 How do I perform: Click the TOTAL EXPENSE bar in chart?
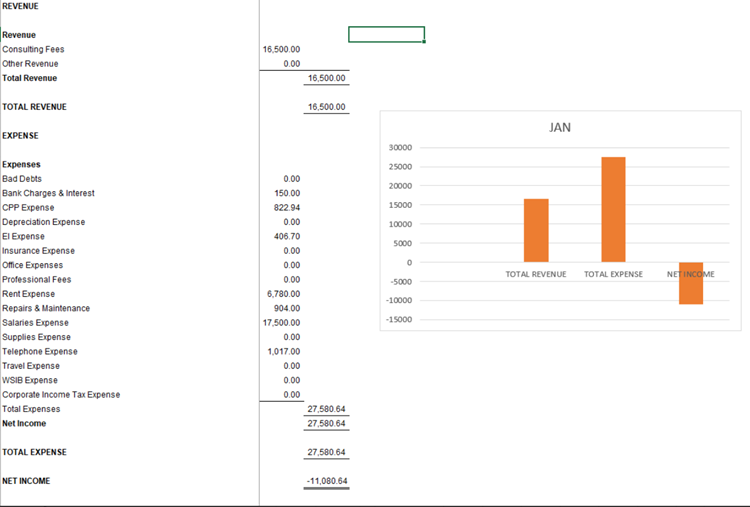(613, 209)
